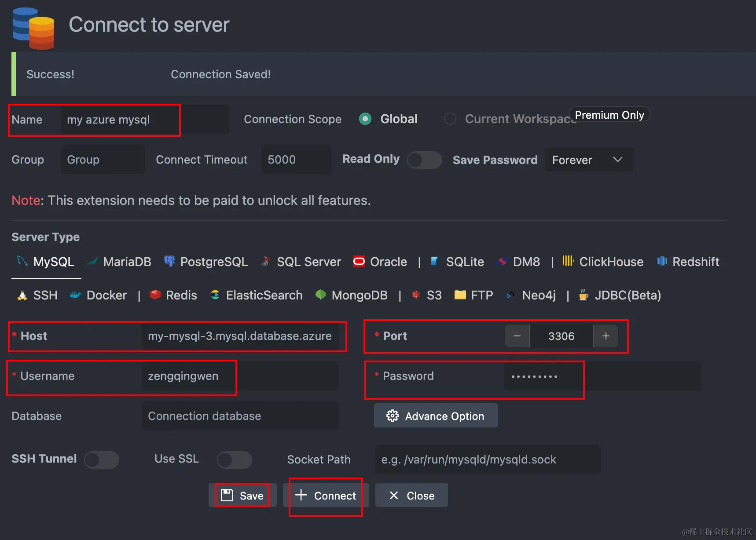Viewport: 756px width, 540px height.
Task: Connect to the MySQL server
Action: coord(326,495)
